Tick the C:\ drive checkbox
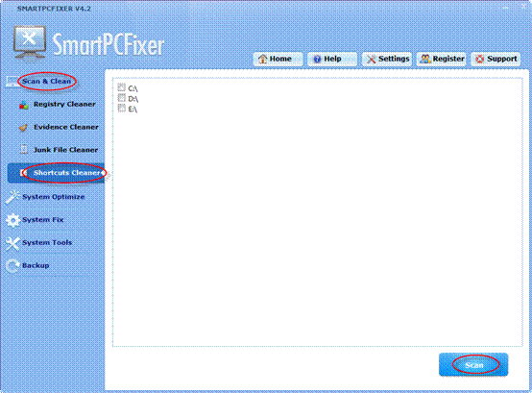 (x=121, y=87)
